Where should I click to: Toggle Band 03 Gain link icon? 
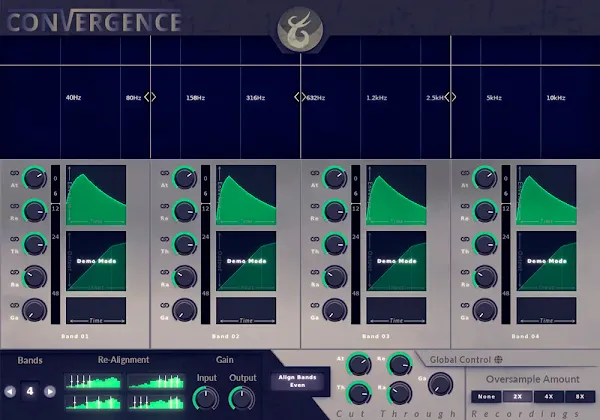tap(315, 305)
